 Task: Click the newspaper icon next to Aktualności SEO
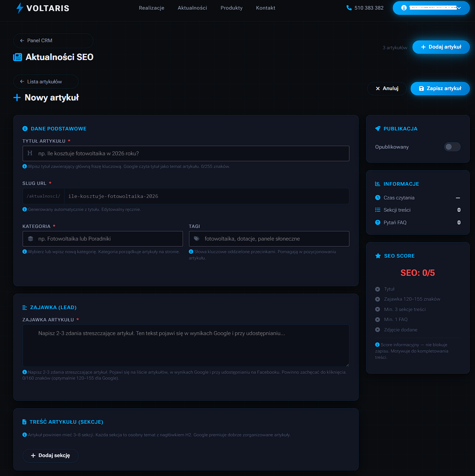coord(17,57)
